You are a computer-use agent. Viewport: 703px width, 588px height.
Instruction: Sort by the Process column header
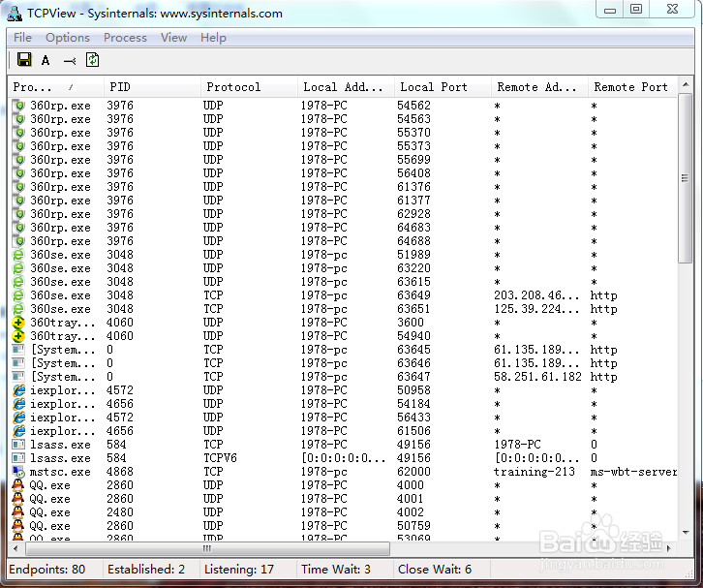(55, 87)
